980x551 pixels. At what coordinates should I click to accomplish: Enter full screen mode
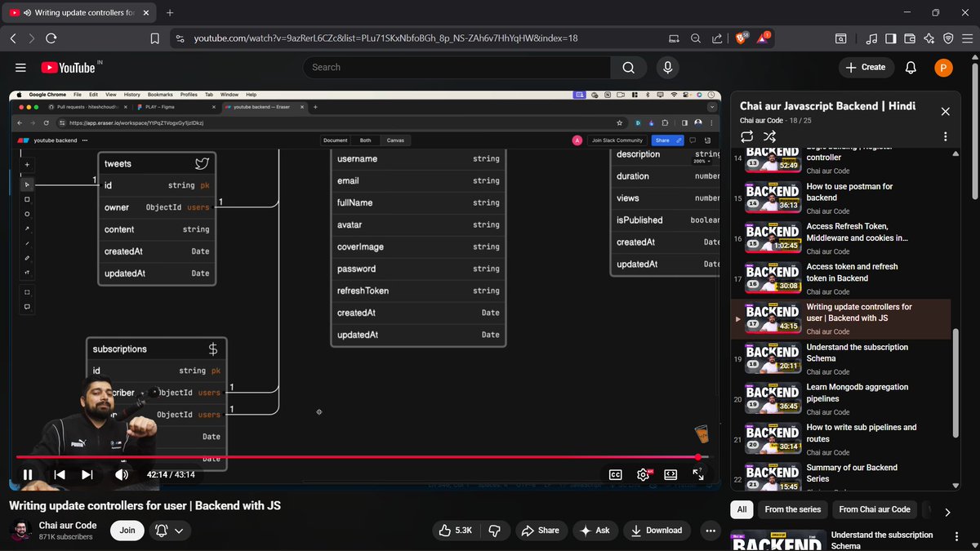[x=698, y=474]
